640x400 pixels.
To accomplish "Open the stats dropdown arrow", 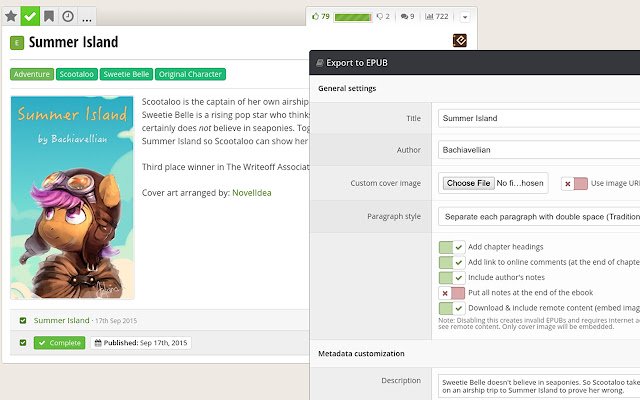I will pyautogui.click(x=465, y=17).
